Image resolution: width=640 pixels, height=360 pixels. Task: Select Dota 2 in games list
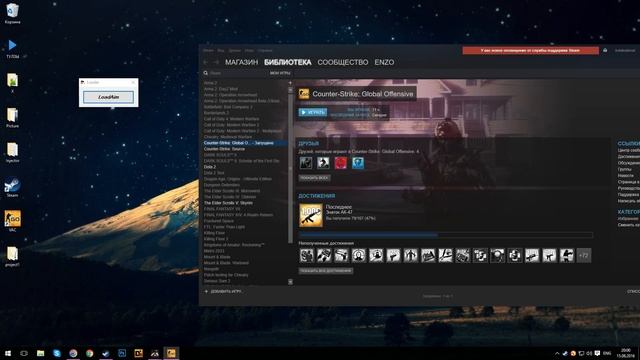click(210, 167)
